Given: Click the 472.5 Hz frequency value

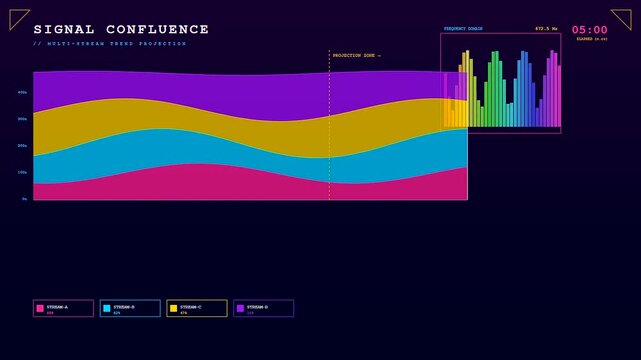Looking at the screenshot, I should point(546,29).
